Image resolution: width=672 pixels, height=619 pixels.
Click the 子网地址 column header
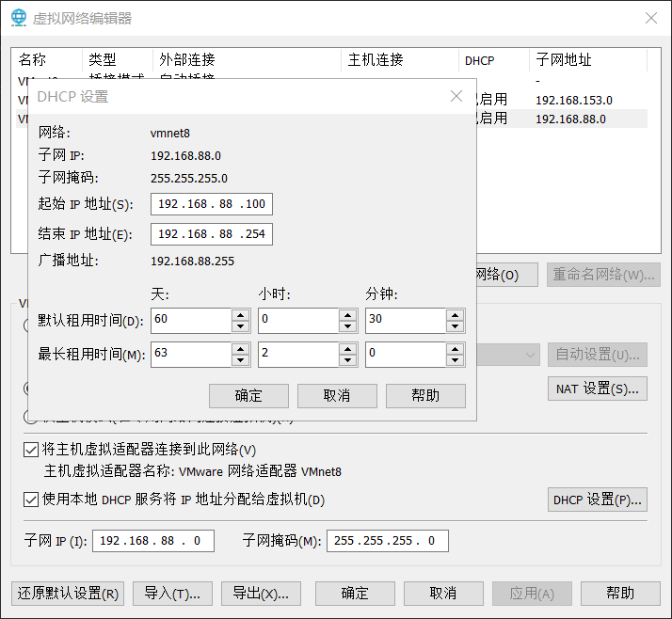coord(587,59)
